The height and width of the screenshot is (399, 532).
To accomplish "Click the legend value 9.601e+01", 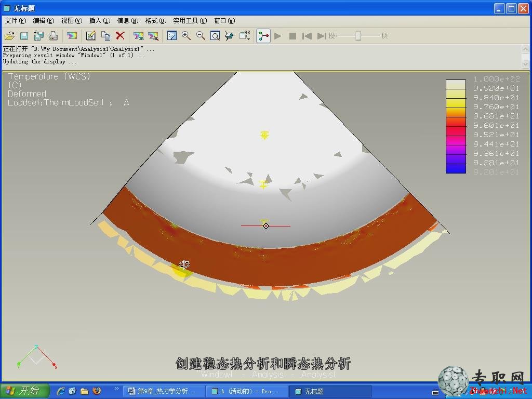I will pyautogui.click(x=496, y=126).
